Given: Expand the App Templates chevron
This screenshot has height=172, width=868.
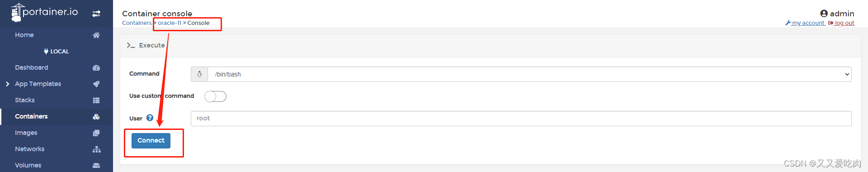Looking at the screenshot, I should pos(8,84).
